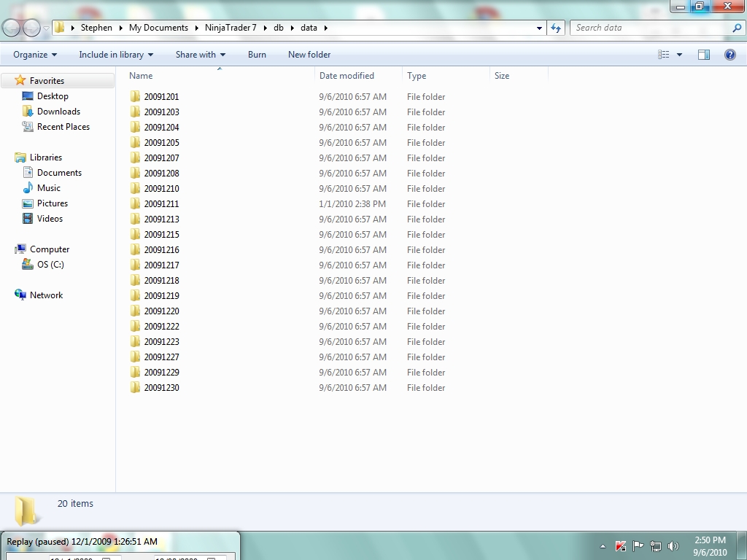The image size is (747, 560).
Task: Open Windows Help question mark
Action: (x=729, y=55)
